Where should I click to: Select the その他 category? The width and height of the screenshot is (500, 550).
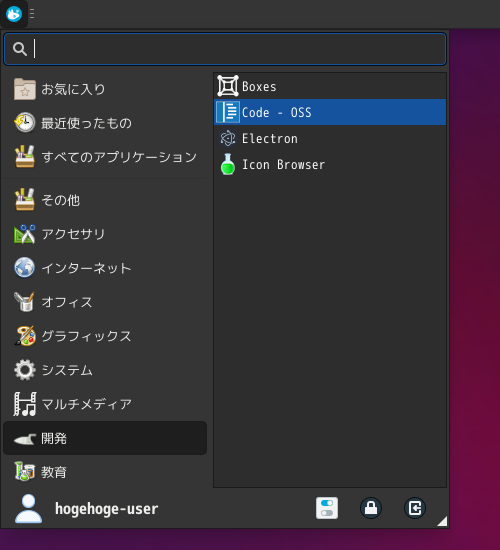click(105, 200)
